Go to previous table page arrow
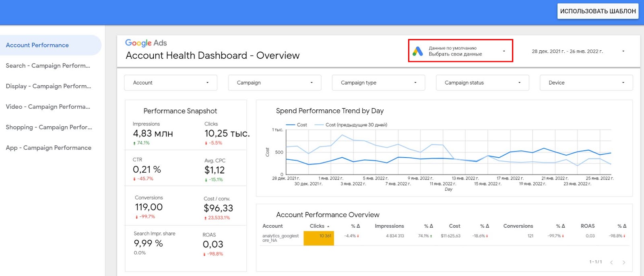The image size is (644, 276). 611,262
